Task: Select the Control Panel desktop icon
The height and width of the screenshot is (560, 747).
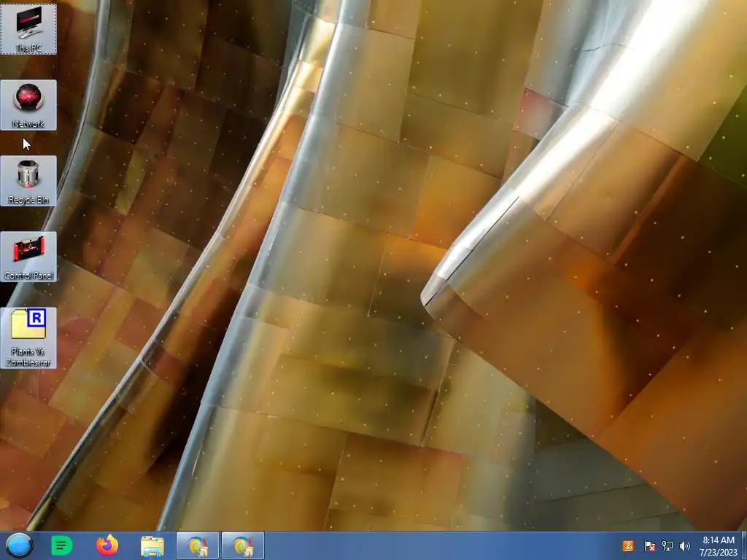Action: coord(28,257)
